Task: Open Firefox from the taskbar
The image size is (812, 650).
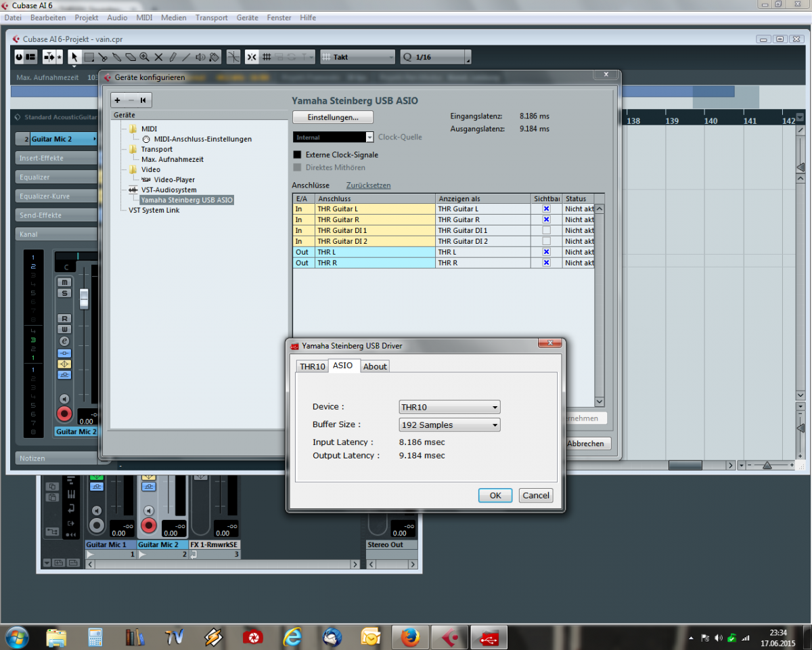Action: [410, 637]
